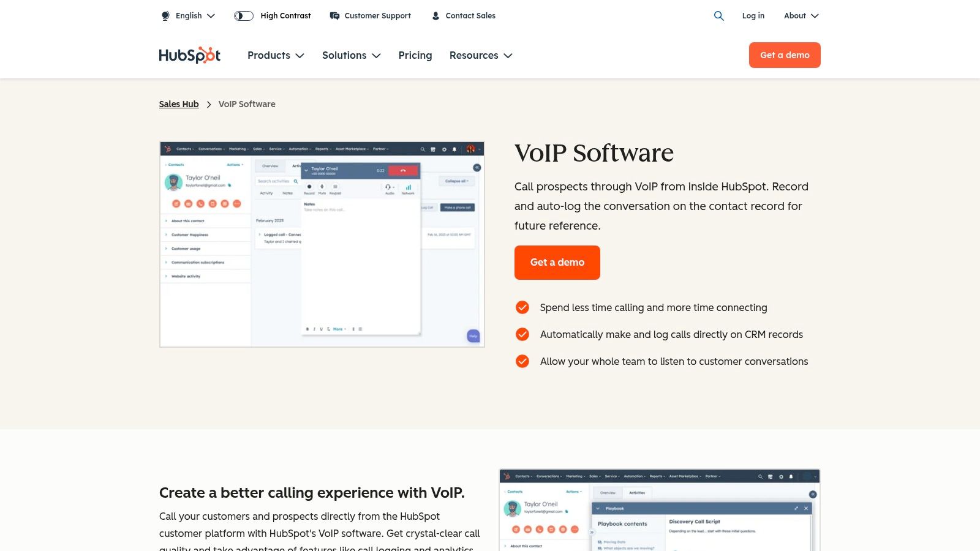Click the Contact Sales person icon

click(x=435, y=16)
